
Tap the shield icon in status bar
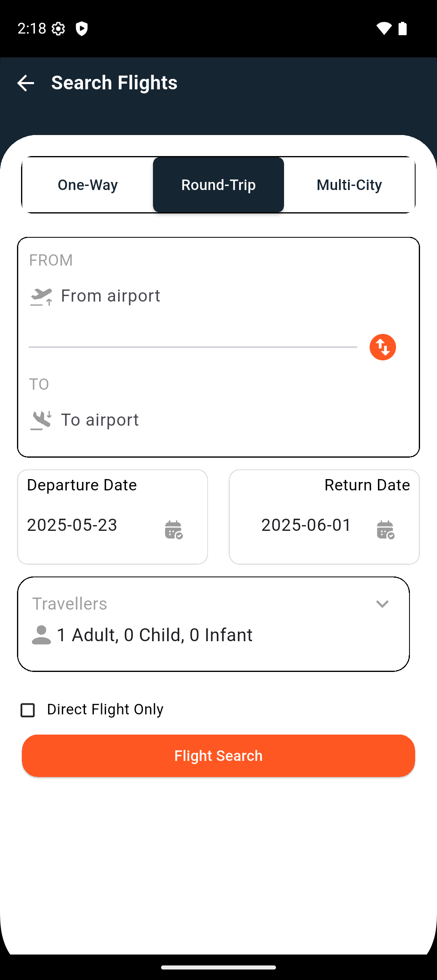click(82, 29)
